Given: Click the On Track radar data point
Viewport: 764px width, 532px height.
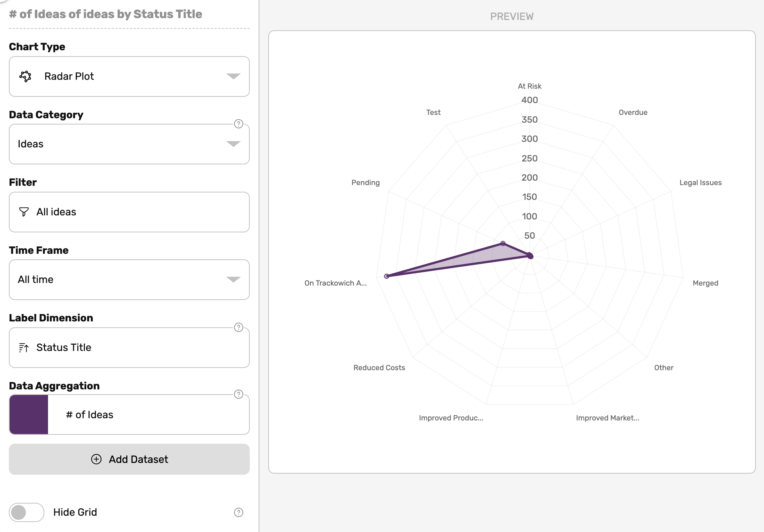Looking at the screenshot, I should tap(386, 276).
